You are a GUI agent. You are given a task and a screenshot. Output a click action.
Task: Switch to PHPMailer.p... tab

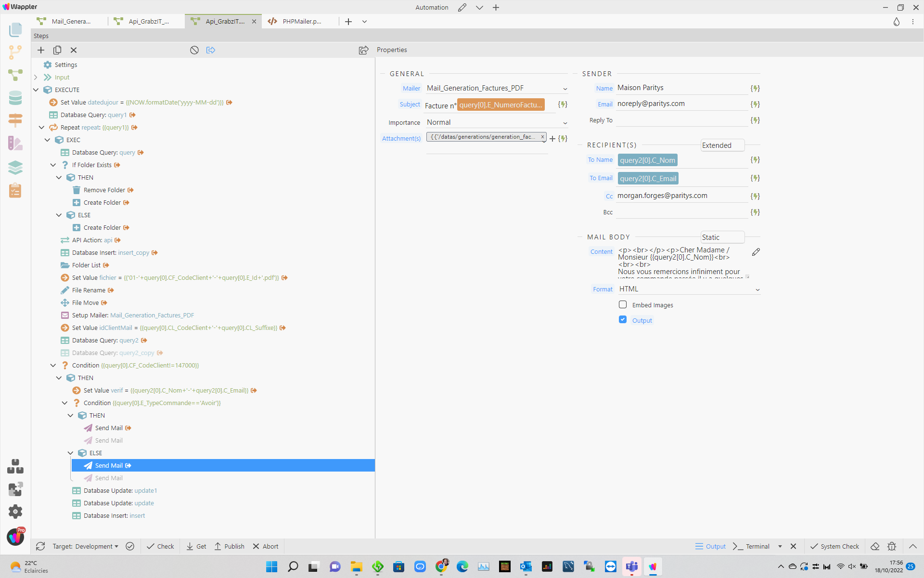(x=295, y=21)
